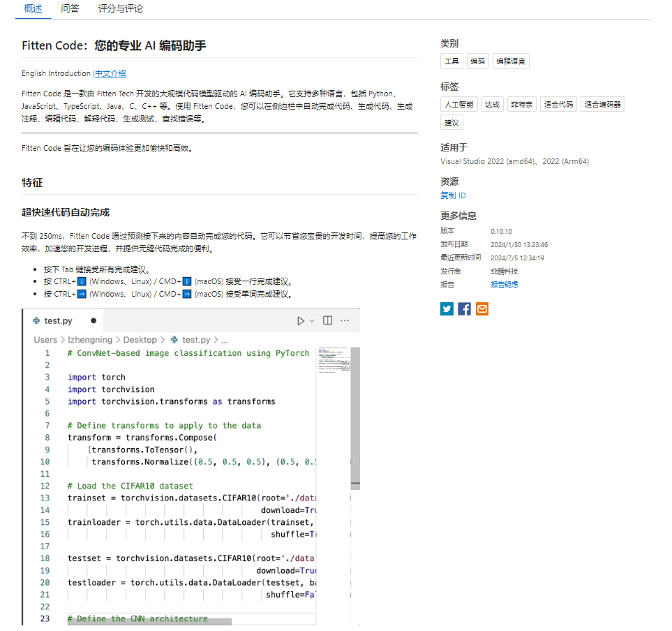672x631 pixels.
Task: Select the 达成 tag
Action: click(492, 104)
